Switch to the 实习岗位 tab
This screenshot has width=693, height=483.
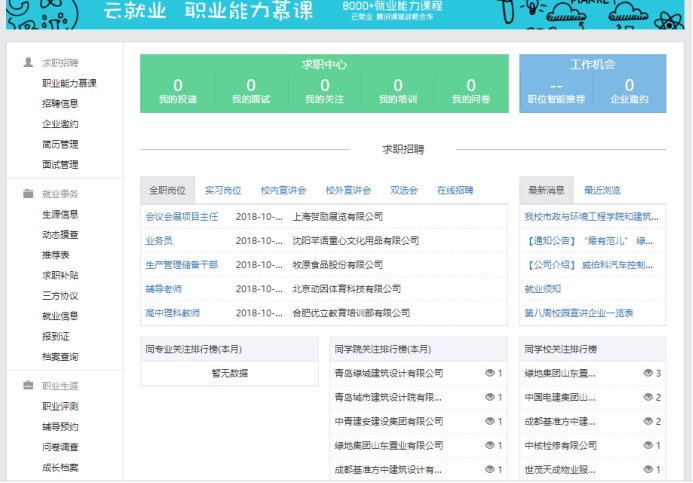coord(223,190)
